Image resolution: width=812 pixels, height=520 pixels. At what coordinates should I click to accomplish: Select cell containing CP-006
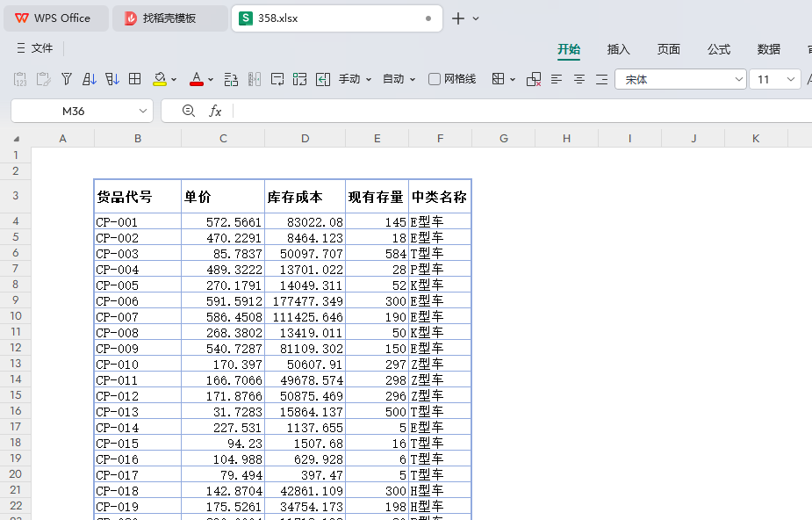pyautogui.click(x=138, y=301)
